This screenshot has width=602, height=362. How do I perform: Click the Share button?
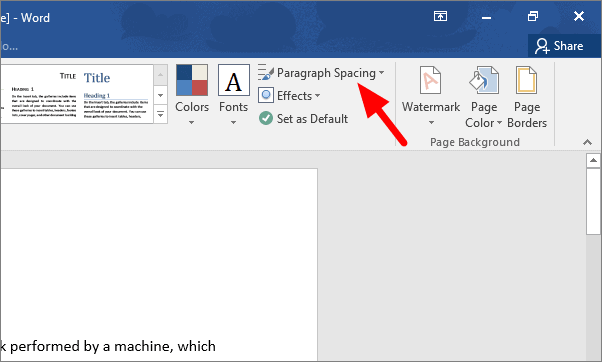point(559,46)
